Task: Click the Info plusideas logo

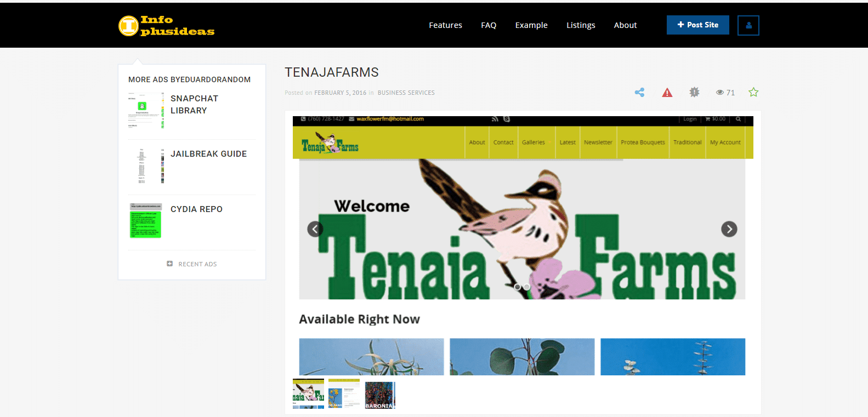Action: click(x=166, y=26)
